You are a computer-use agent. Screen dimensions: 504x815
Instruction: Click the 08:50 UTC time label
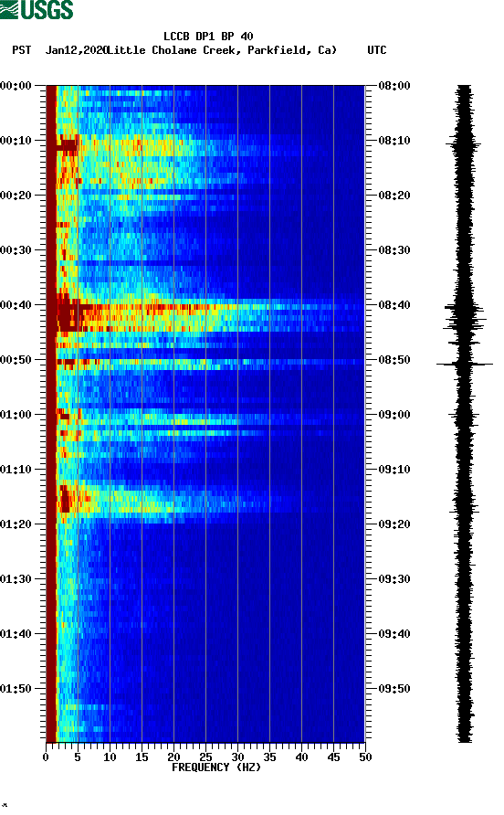coord(394,360)
